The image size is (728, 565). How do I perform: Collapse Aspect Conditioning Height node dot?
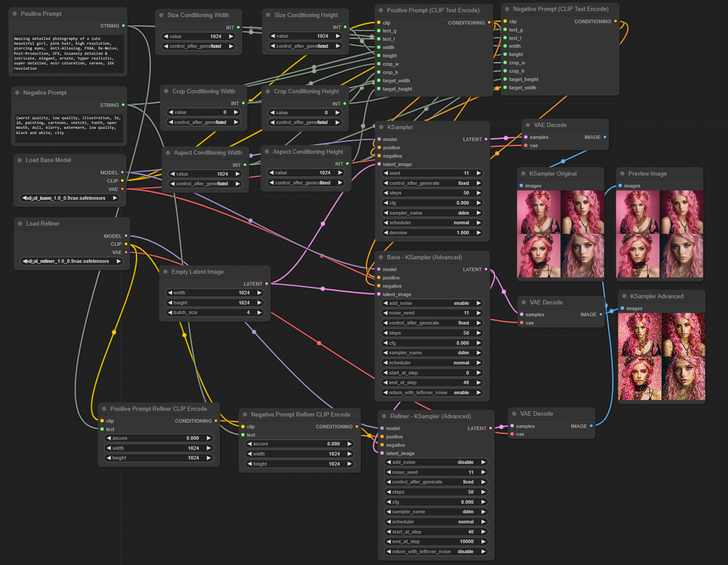[x=267, y=152]
